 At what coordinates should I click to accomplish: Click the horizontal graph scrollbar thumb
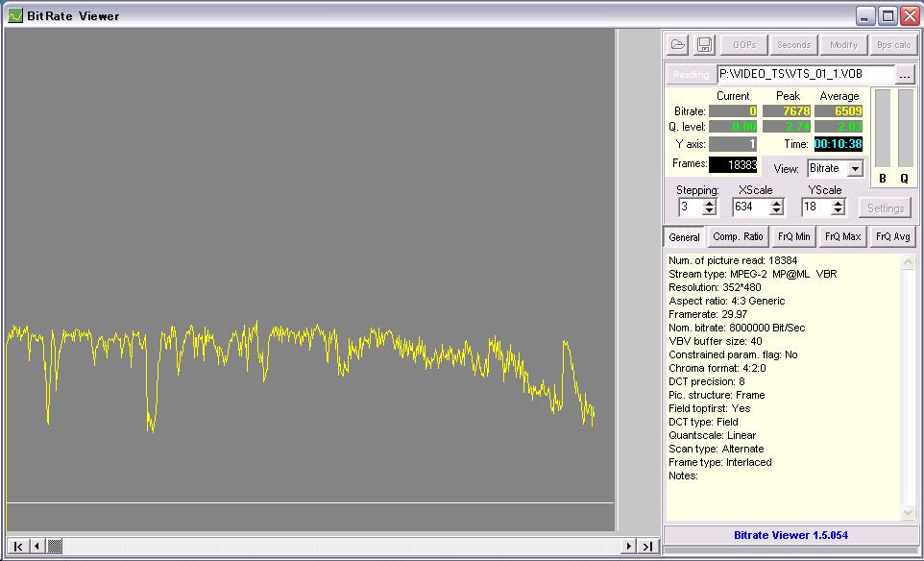click(54, 547)
